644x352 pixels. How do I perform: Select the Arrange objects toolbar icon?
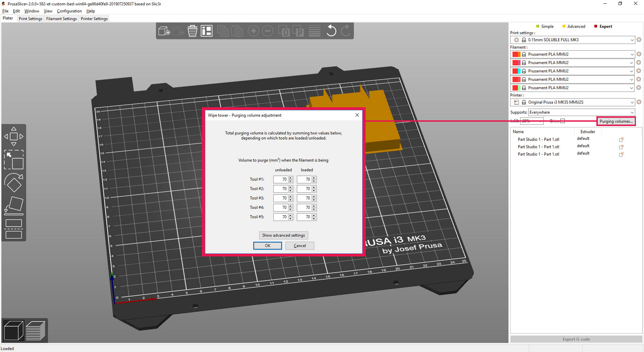(207, 31)
